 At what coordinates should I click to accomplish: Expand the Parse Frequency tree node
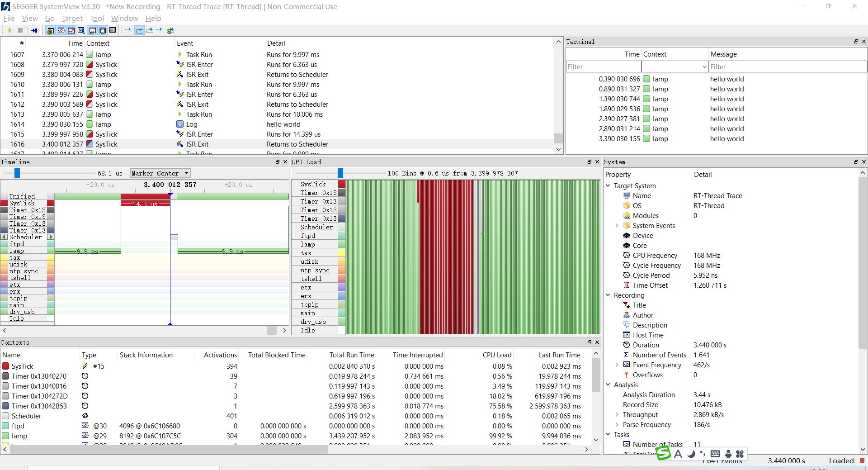617,424
